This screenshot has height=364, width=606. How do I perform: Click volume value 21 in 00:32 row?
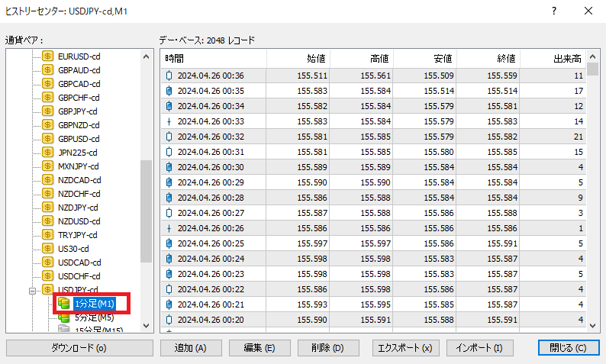(579, 137)
